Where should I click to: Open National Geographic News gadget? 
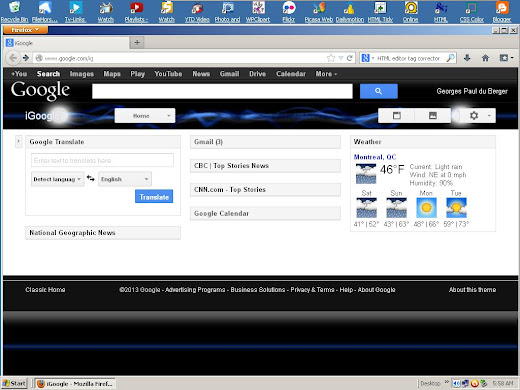tap(103, 233)
